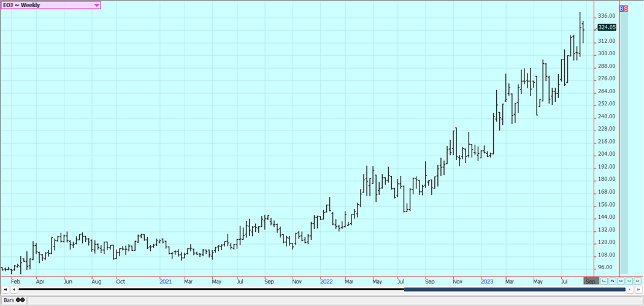Screen dimensions: 644x306
Task: Click the 264.00 price axis label
Action: click(607, 91)
